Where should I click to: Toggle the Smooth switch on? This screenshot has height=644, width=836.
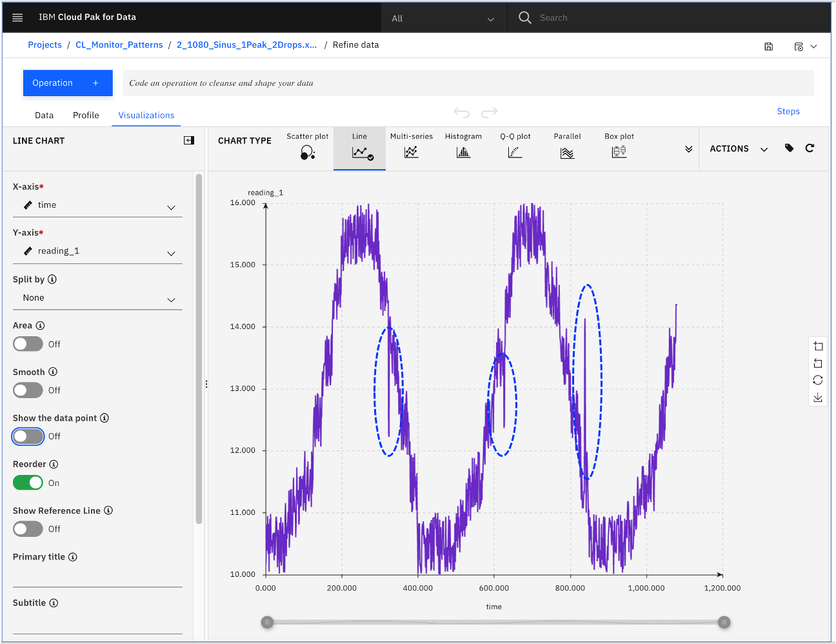pos(28,390)
